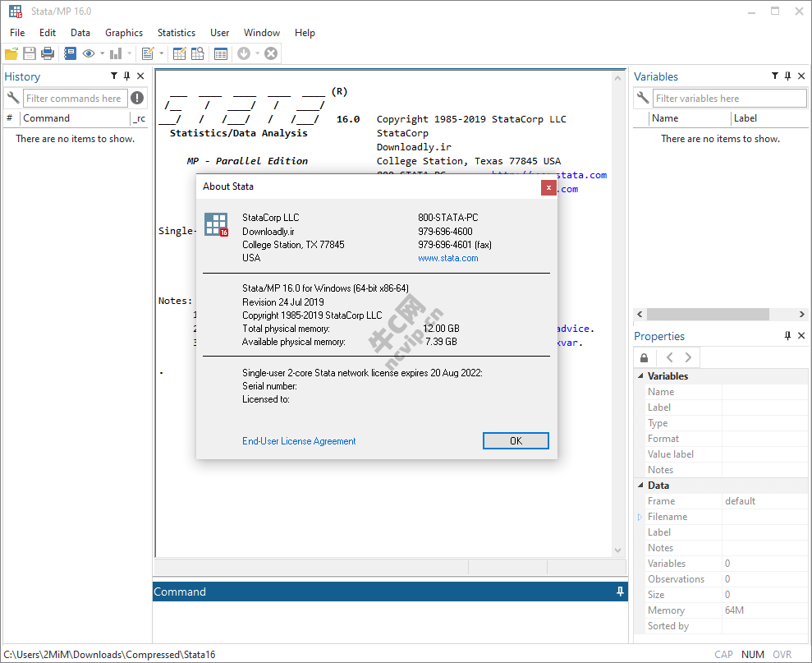Pin the History panel
Image resolution: width=812 pixels, height=663 pixels.
[x=127, y=76]
